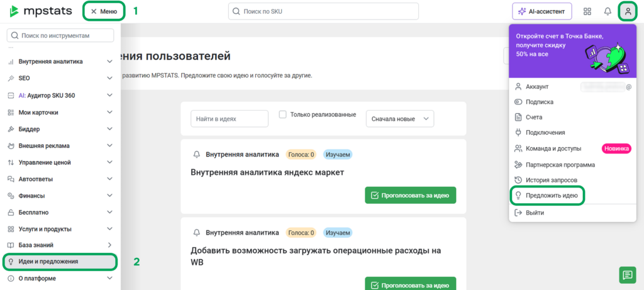Screen dimensions: 644x290
Task: Open Точка Банк promo banner
Action: click(x=572, y=51)
